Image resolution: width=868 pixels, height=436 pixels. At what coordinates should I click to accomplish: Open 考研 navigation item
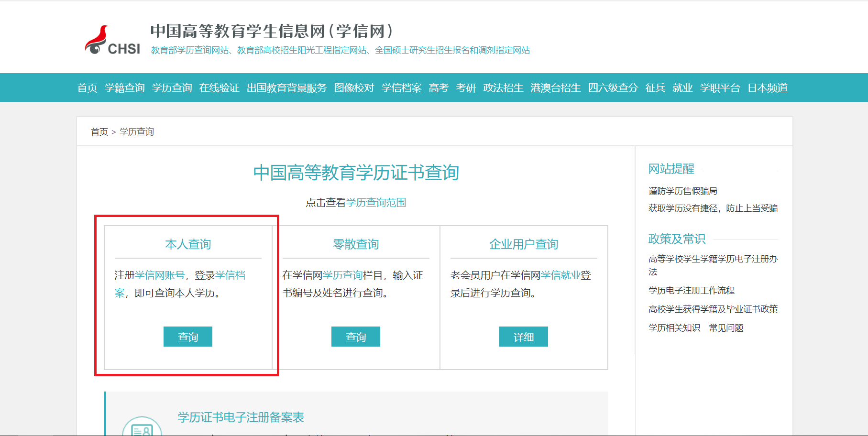click(x=466, y=88)
